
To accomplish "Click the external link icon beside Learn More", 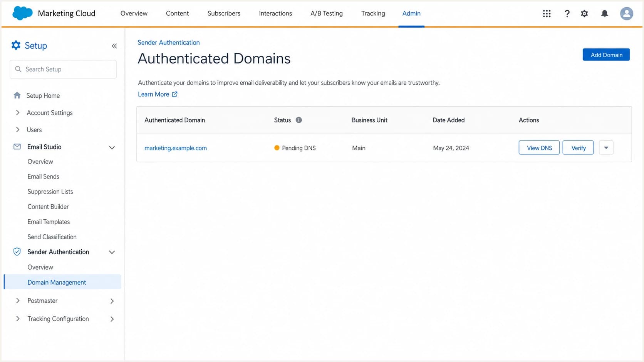I will pyautogui.click(x=174, y=94).
